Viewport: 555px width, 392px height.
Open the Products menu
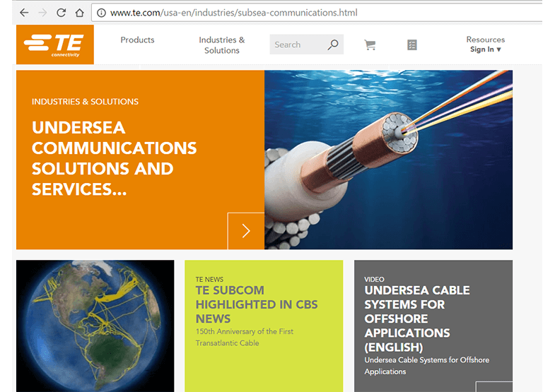137,40
